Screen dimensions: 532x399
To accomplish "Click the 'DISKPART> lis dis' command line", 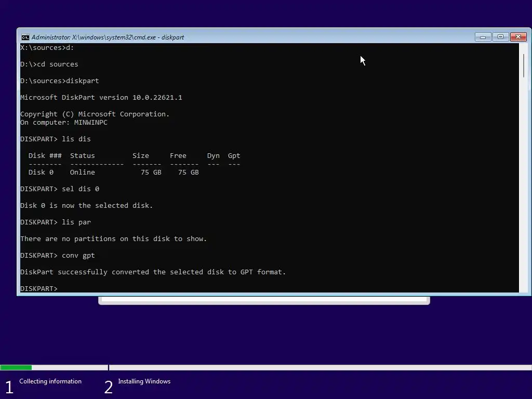I will (x=55, y=139).
